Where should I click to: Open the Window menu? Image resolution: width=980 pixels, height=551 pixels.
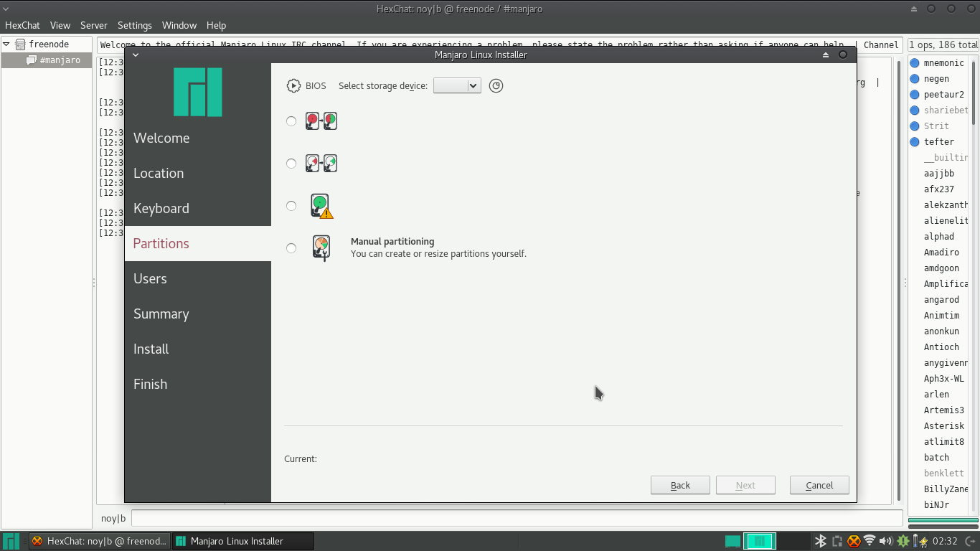pos(179,25)
